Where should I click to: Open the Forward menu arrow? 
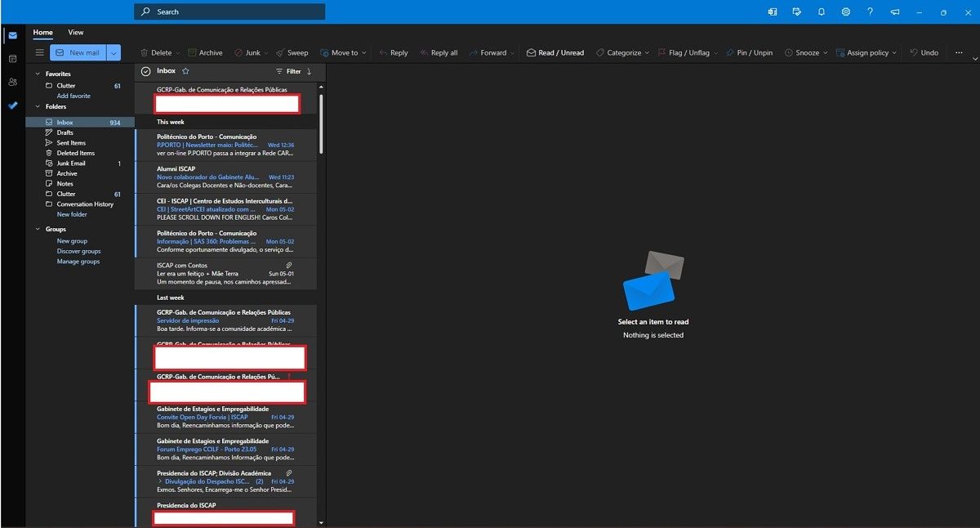click(512, 52)
